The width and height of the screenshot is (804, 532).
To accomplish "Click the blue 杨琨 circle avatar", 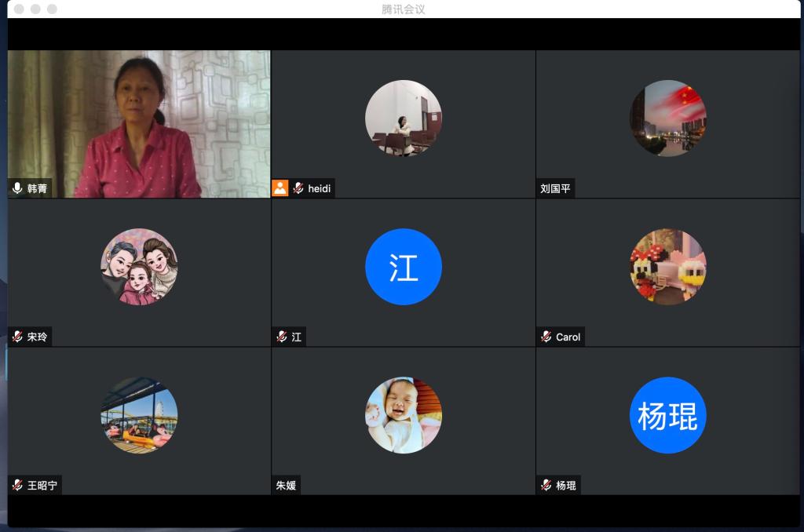I will 668,415.
